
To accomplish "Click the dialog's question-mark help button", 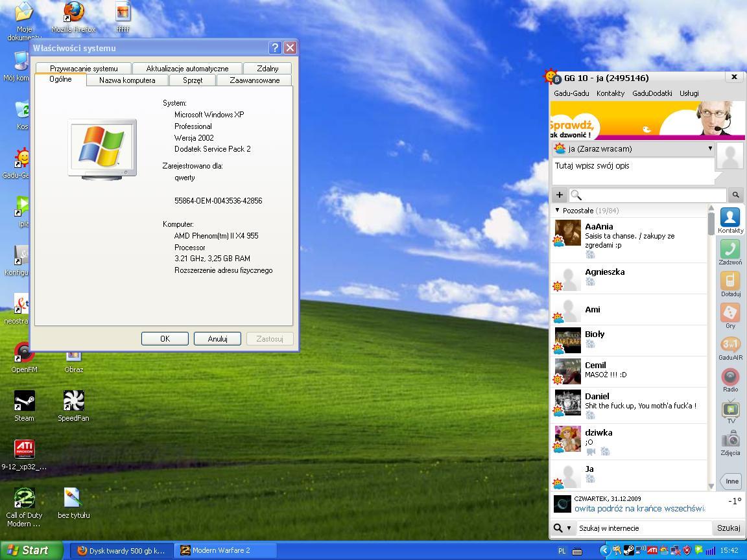I will pyautogui.click(x=275, y=47).
